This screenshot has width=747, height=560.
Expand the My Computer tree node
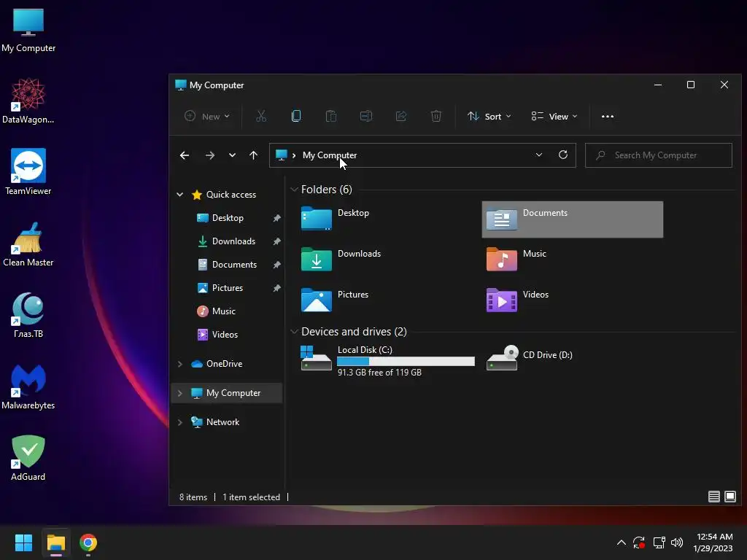pos(179,393)
